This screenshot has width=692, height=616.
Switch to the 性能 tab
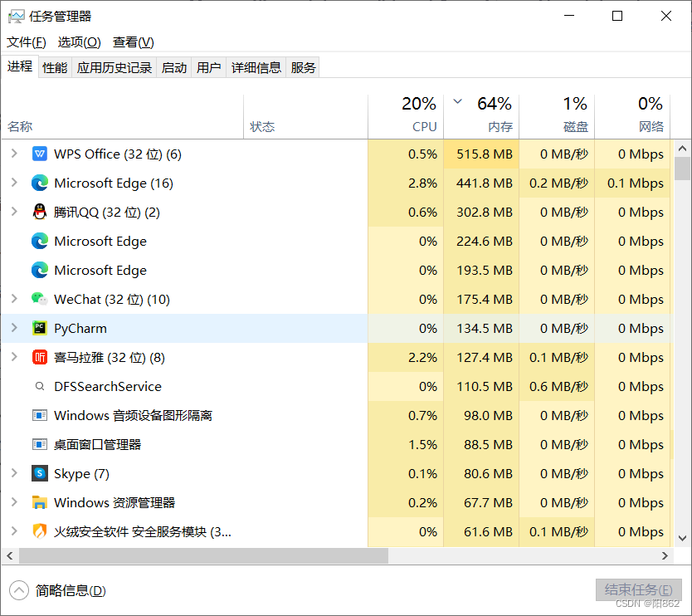click(54, 67)
